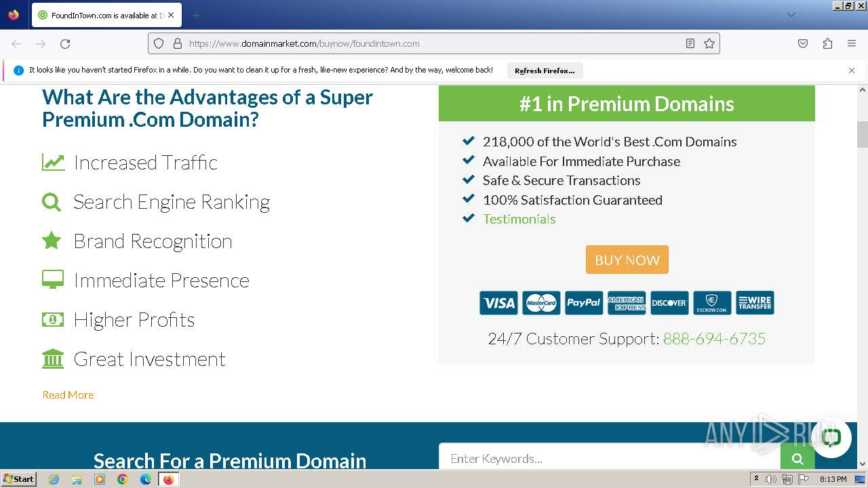Click the Great Investment bank icon
The image size is (868, 488).
click(53, 359)
